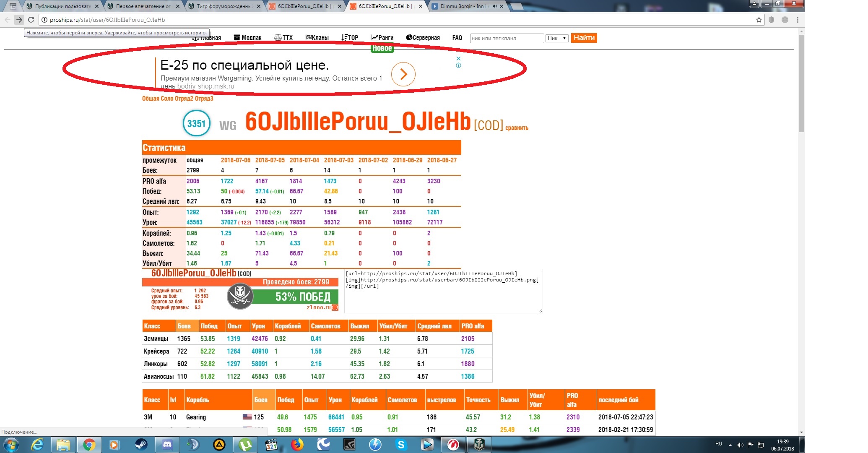Viewport: 868px width, 453px height.
Task: Open Discord from the taskbar
Action: pyautogui.click(x=167, y=445)
